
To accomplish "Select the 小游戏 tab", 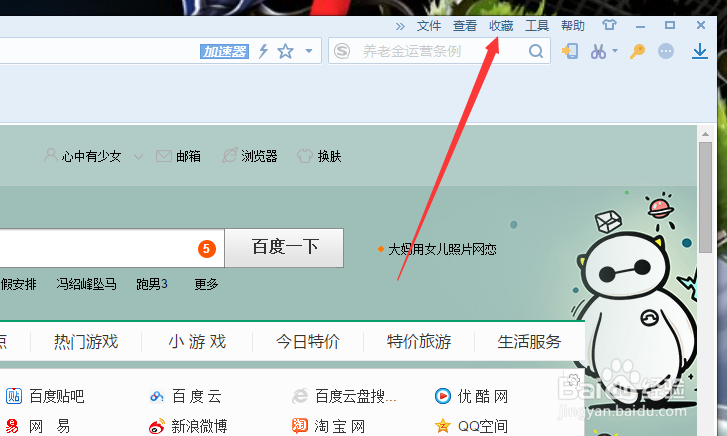I will [197, 342].
